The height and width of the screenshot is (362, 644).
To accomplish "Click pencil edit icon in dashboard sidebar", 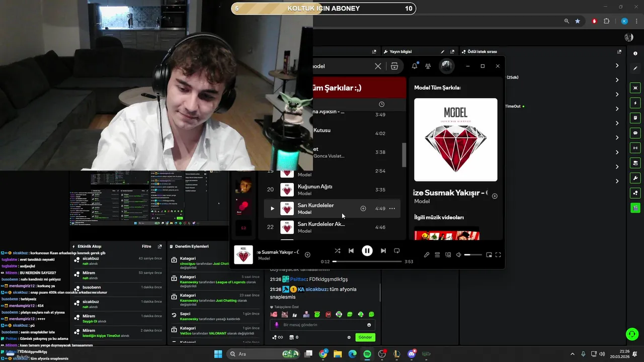I will pos(635,68).
